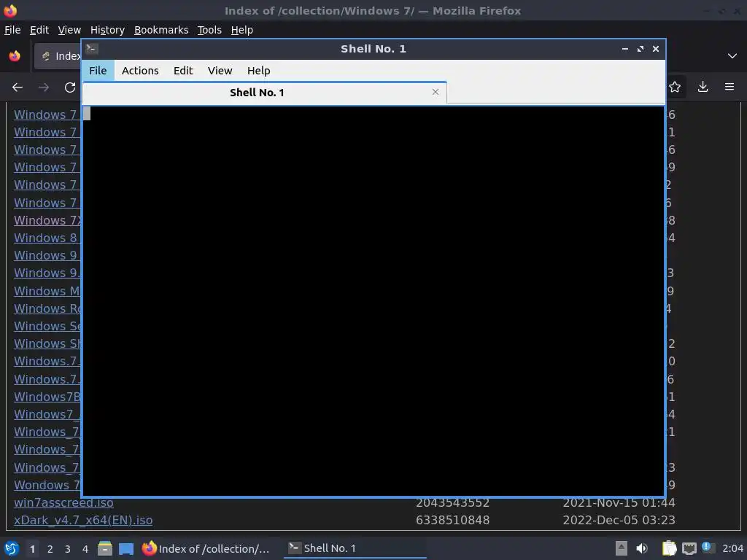Open the View menu in terminal window
This screenshot has height=560, width=747.
point(220,71)
